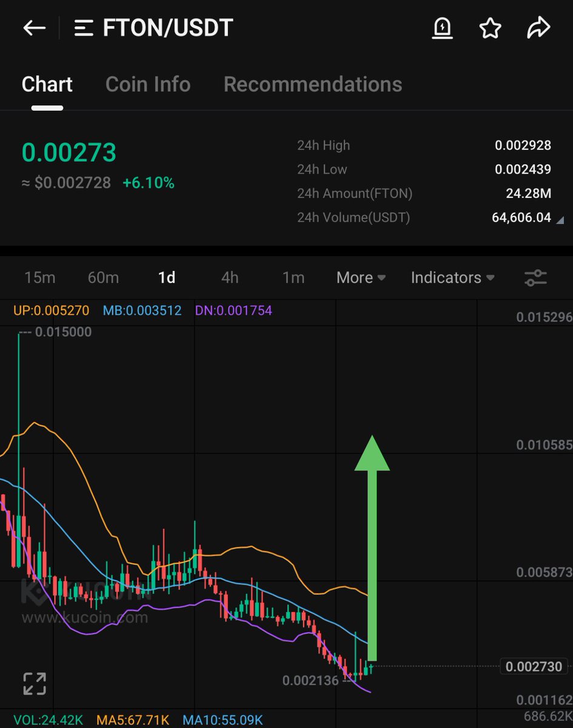The image size is (573, 728).
Task: Tap the 24h Amount value 24.28M
Action: tap(529, 194)
